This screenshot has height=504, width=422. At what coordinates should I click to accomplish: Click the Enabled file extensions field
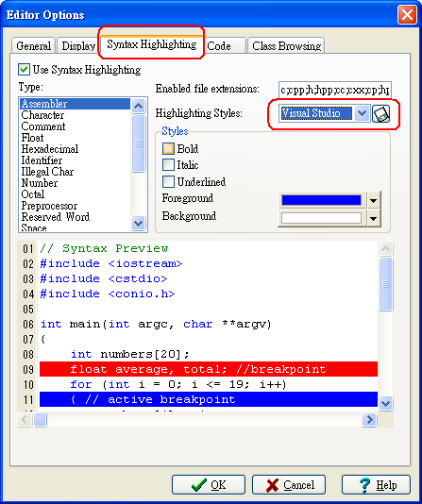(335, 90)
